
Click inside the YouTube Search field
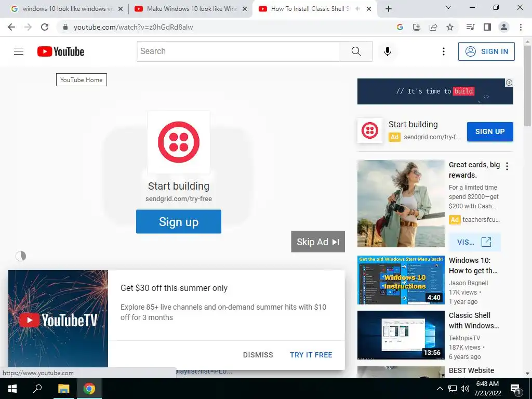(x=238, y=51)
